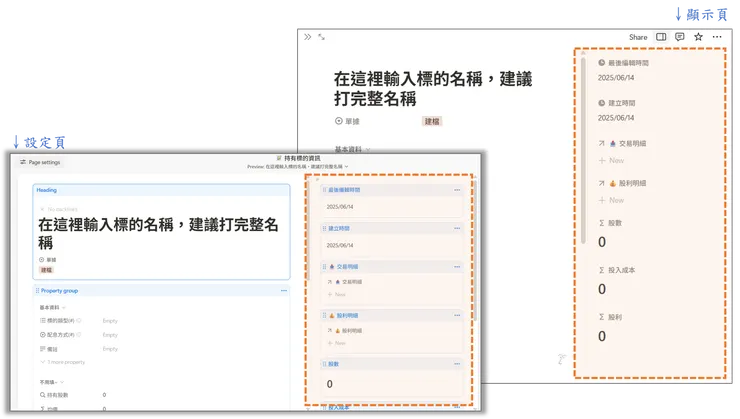The height and width of the screenshot is (419, 740).
Task: Grab 股數 block drag handle in settings
Action: point(324,364)
